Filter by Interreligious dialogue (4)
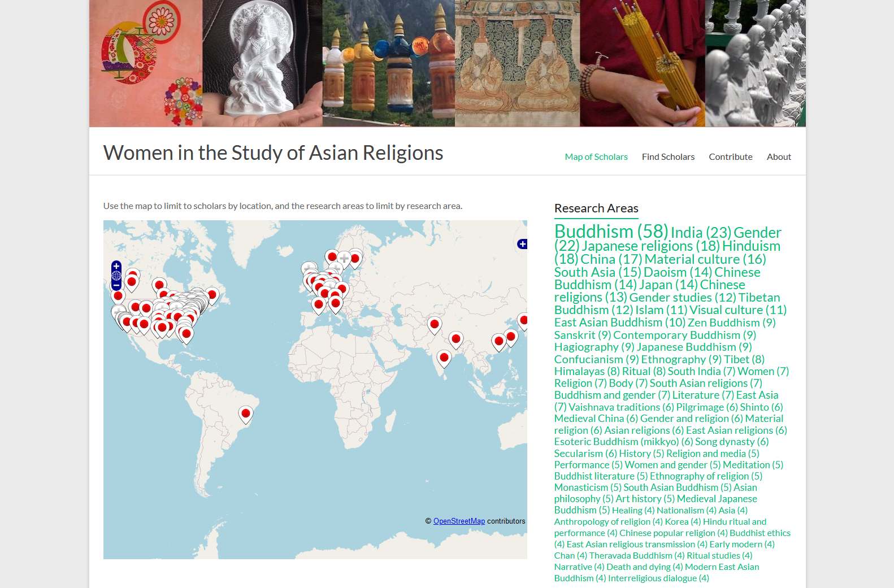The image size is (894, 588). (658, 578)
